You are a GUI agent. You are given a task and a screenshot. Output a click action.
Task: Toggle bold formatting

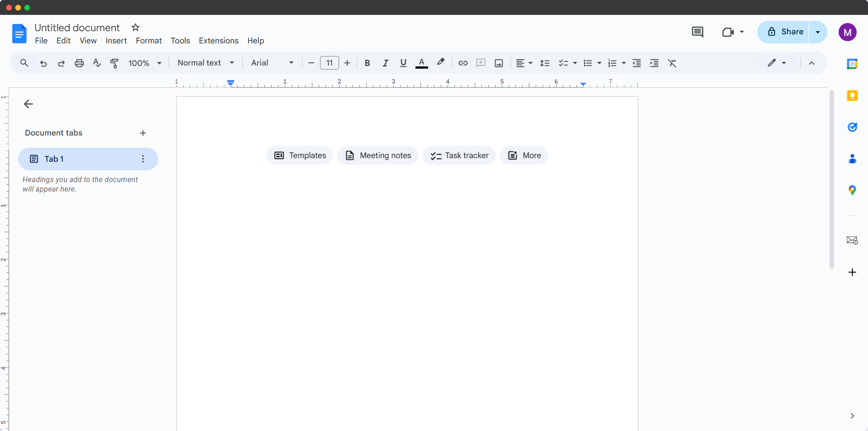pyautogui.click(x=367, y=63)
